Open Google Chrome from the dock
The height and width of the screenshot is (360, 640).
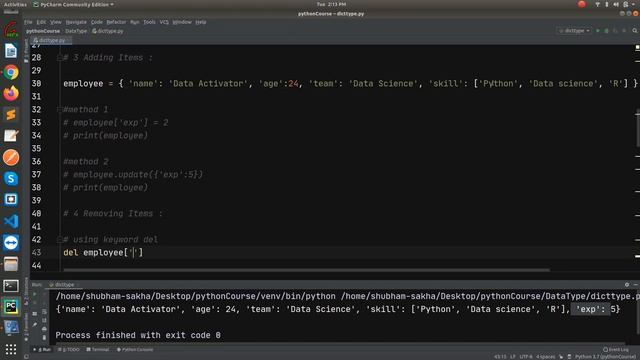pos(11,72)
